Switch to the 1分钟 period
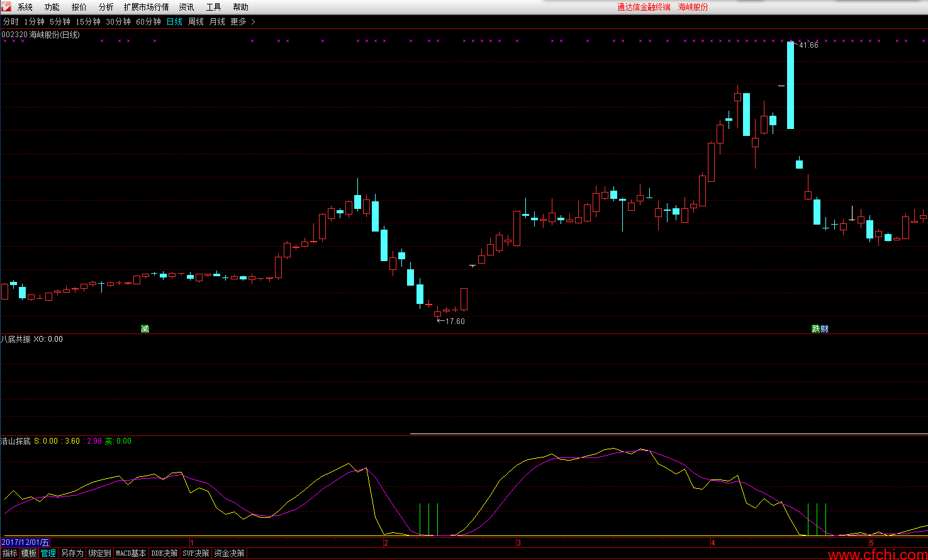Screen dimensions: 928x560 point(35,21)
